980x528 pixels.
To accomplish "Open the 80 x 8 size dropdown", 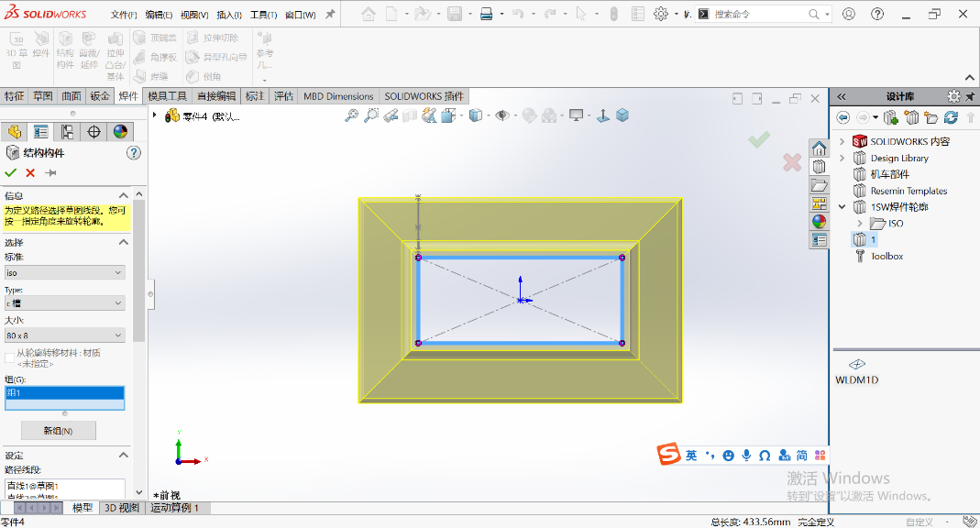I will coord(64,335).
